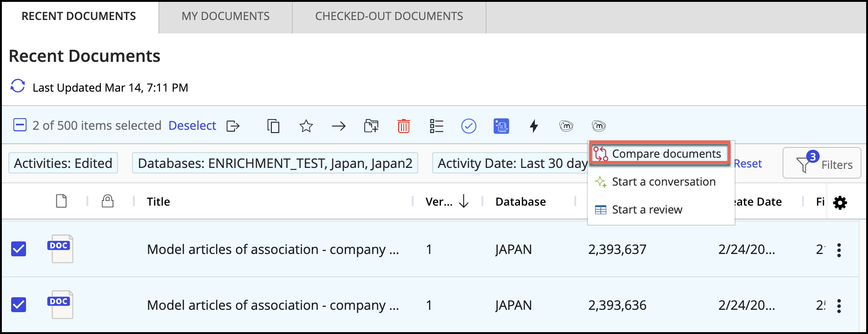This screenshot has height=334, width=868.
Task: Open kebab menu for document 2,393,636
Action: point(839,306)
